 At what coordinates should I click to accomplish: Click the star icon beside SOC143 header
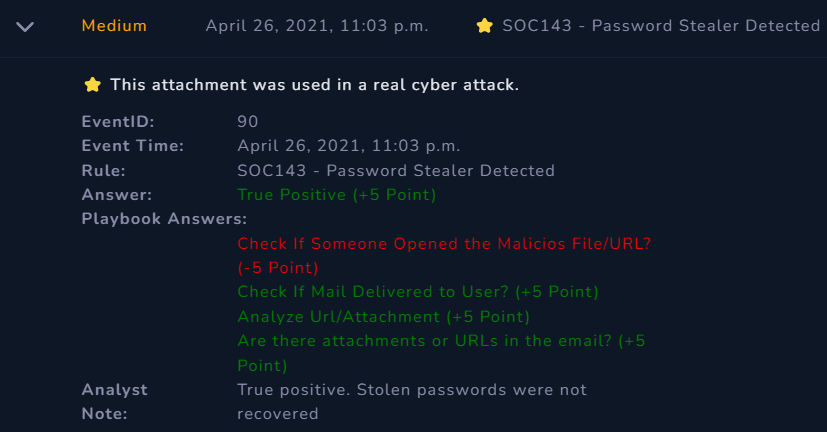(486, 26)
